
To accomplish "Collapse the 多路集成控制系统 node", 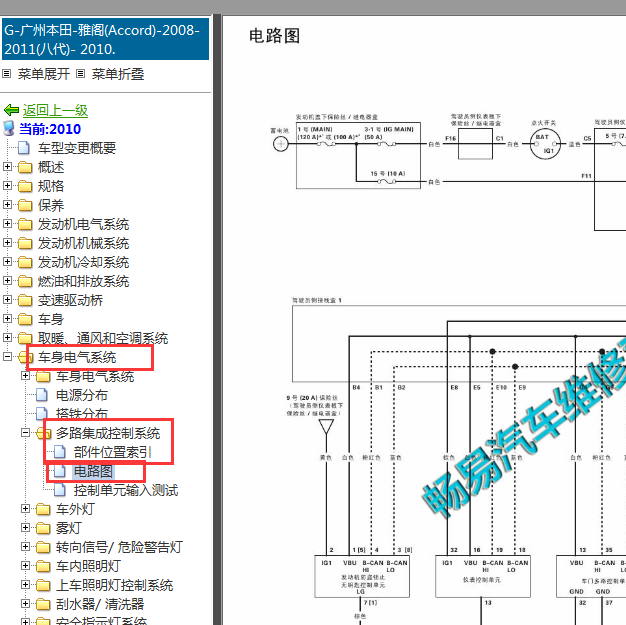I will (x=25, y=433).
